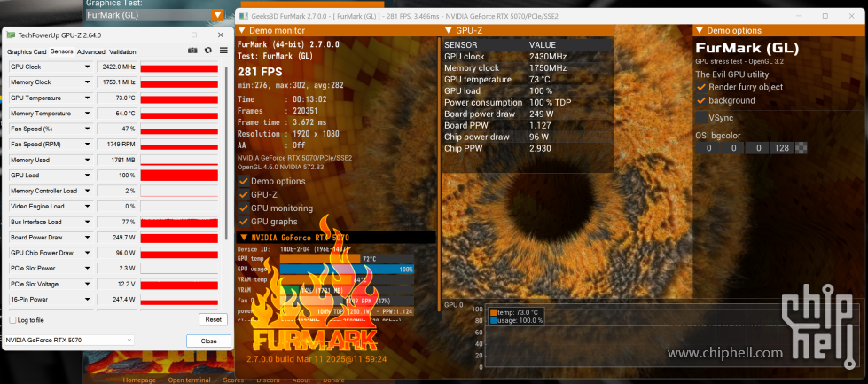Open the GPU Temperature sensor dropdown arrow
Viewport: 868px width, 384px height.
(x=87, y=98)
